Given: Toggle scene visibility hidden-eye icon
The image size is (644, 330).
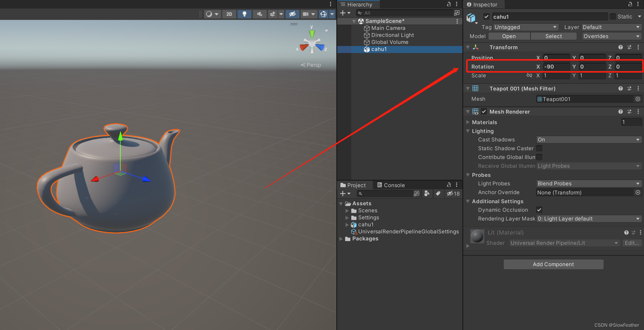Looking at the screenshot, I should [292, 14].
